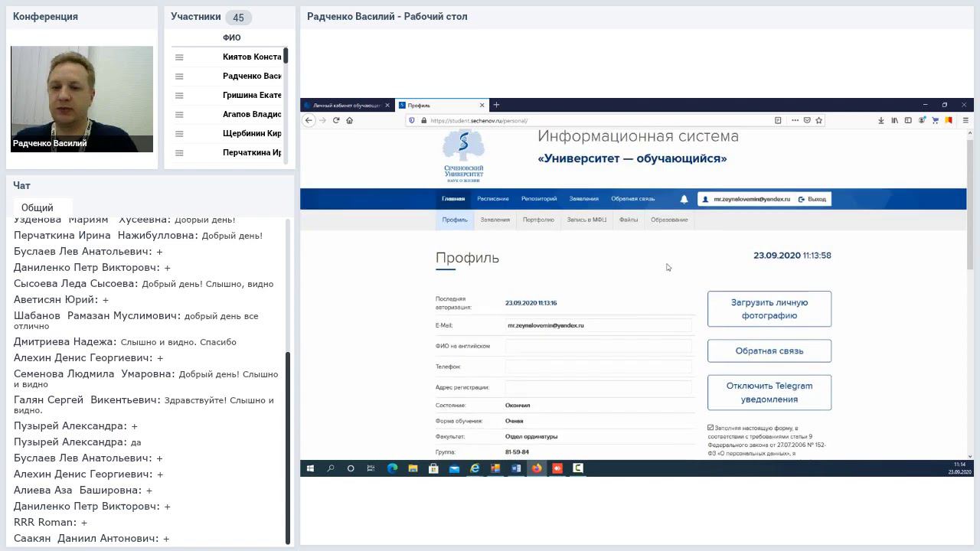This screenshot has width=980, height=551.
Task: Switch to the Личный кабинет browser tab
Action: point(347,105)
